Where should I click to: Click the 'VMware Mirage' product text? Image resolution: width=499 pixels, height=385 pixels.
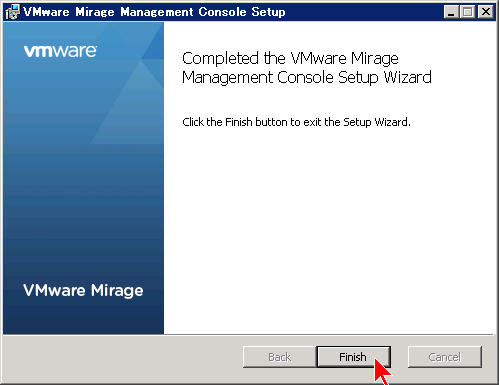coord(83,291)
